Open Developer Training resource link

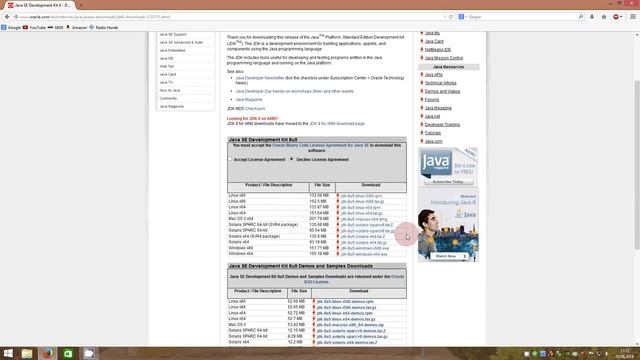(x=442, y=124)
